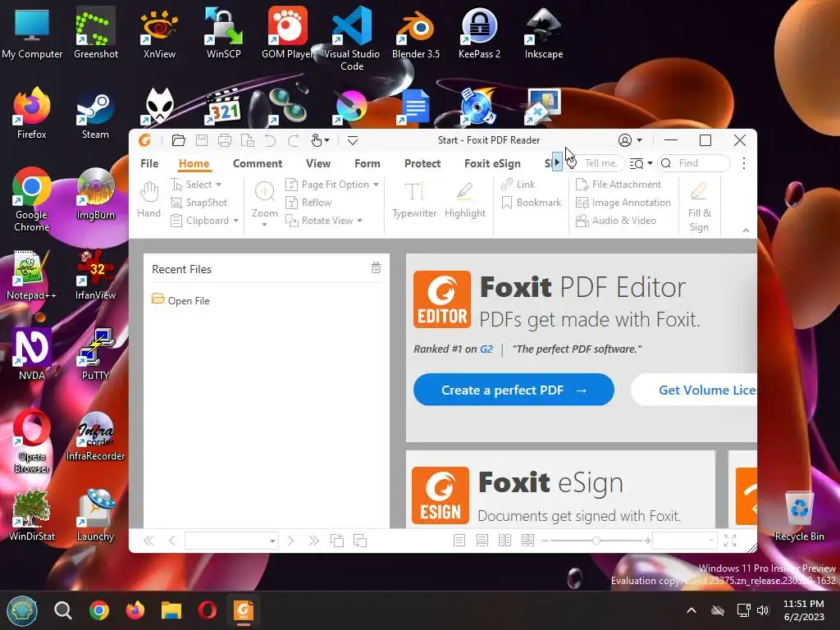Switch to the View tab

click(x=318, y=163)
